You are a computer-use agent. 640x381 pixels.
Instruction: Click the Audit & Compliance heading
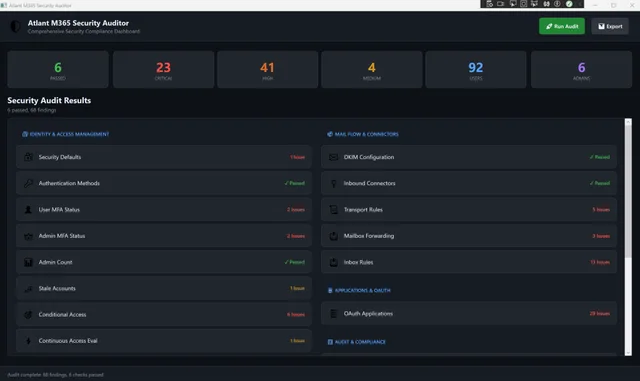click(x=360, y=342)
